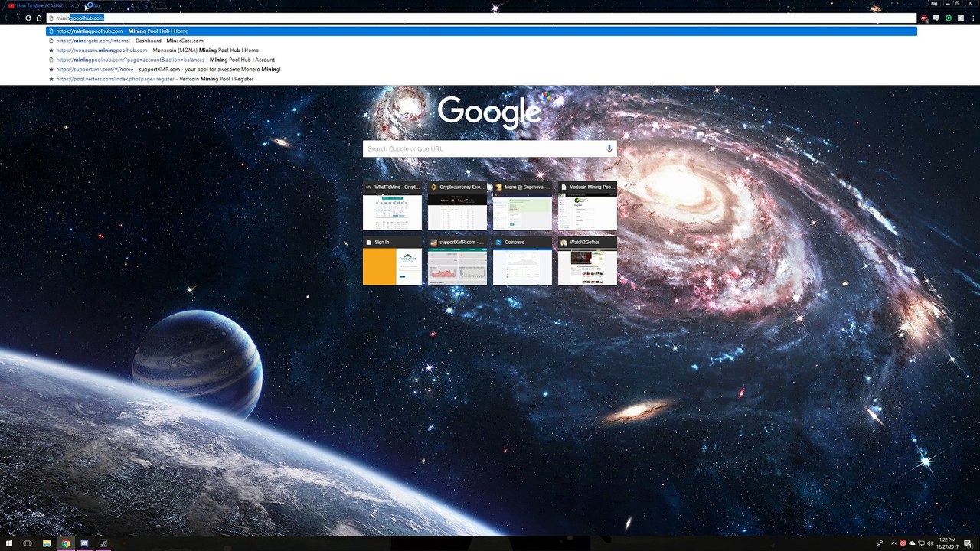The height and width of the screenshot is (551, 980).
Task: Choose the Monacoin (MONA) Mining Pool Hub suggestion
Action: pos(481,51)
